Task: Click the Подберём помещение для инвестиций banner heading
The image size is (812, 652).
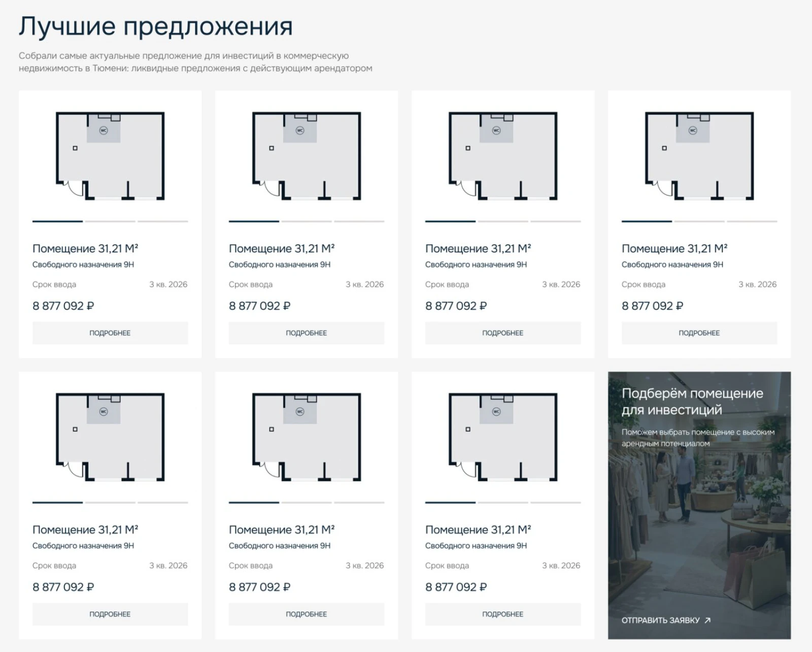Action: 692,401
